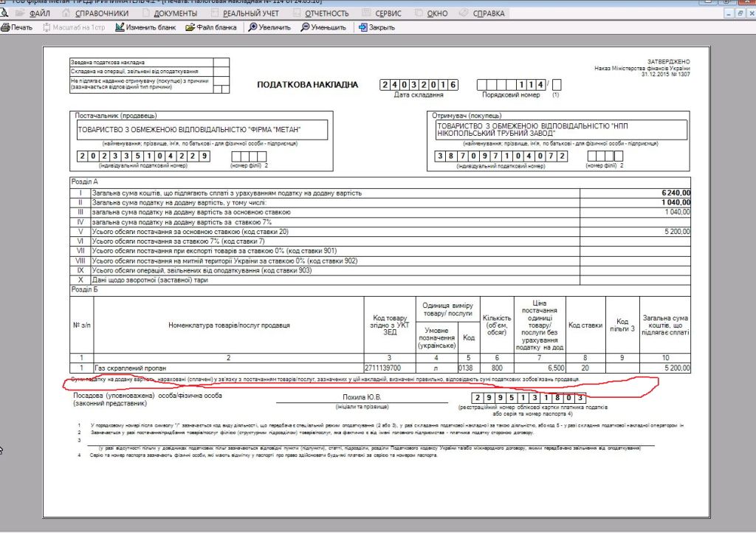This screenshot has width=756, height=533.
Task: Click the bold VAT total 1 040,00 in row II
Action: click(676, 202)
